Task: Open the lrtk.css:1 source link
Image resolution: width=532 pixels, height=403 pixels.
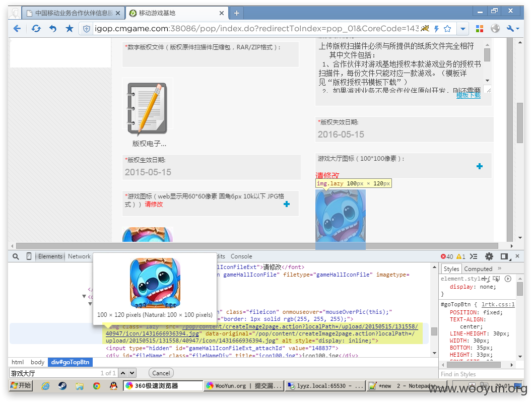Action: 498,304
